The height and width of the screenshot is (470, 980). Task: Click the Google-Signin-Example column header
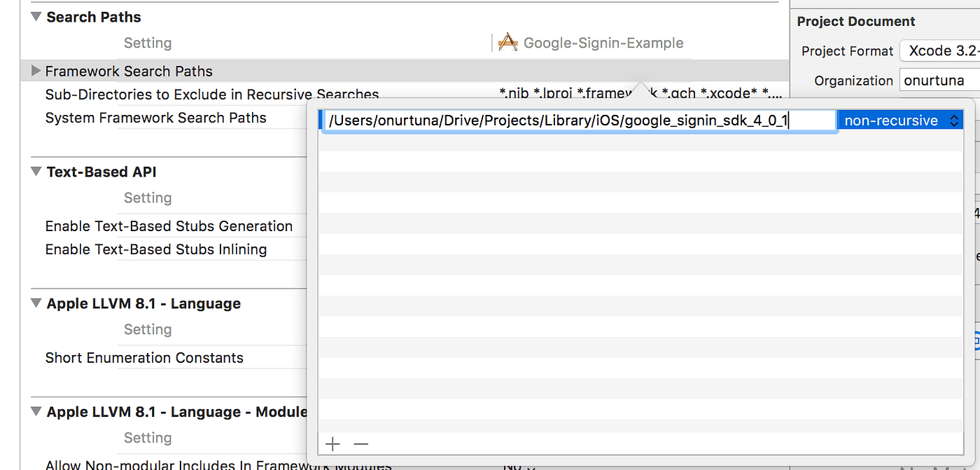[603, 43]
